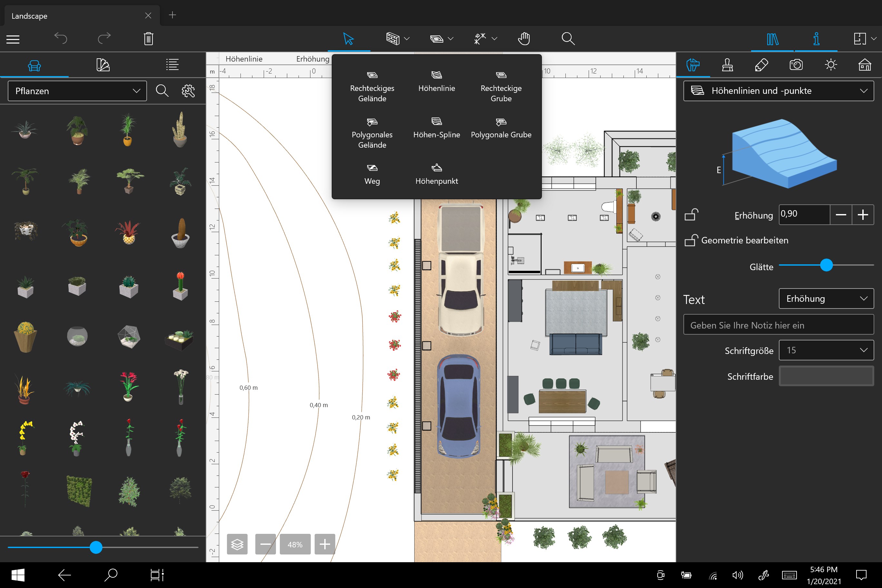Unlock Geometrie bearbeiten toggle

pyautogui.click(x=691, y=240)
